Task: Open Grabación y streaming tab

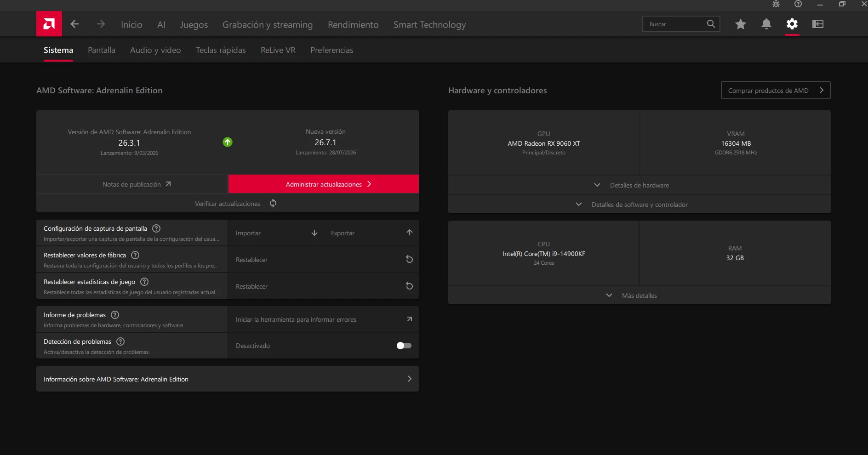Action: (x=268, y=24)
